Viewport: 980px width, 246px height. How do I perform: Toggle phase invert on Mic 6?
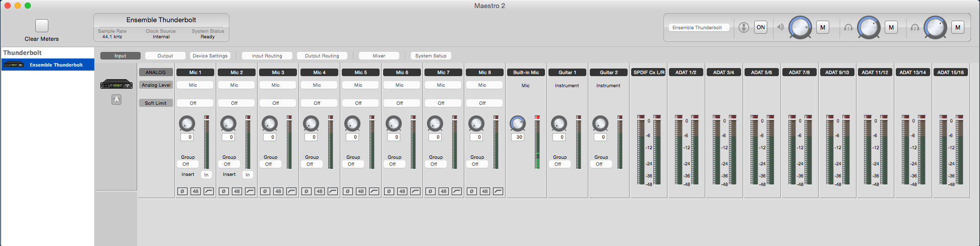pyautogui.click(x=389, y=192)
